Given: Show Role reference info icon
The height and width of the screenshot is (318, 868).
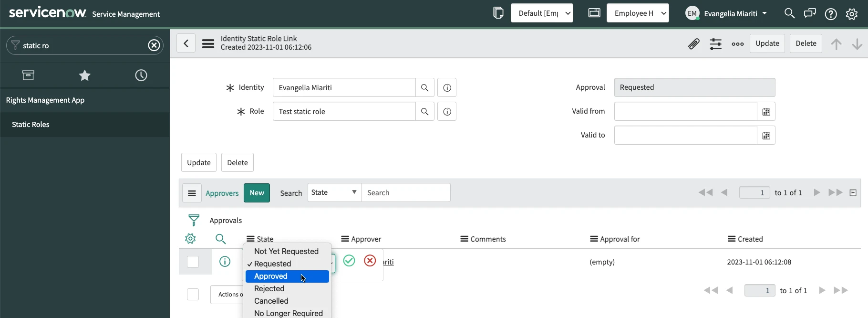Looking at the screenshot, I should coord(447,112).
